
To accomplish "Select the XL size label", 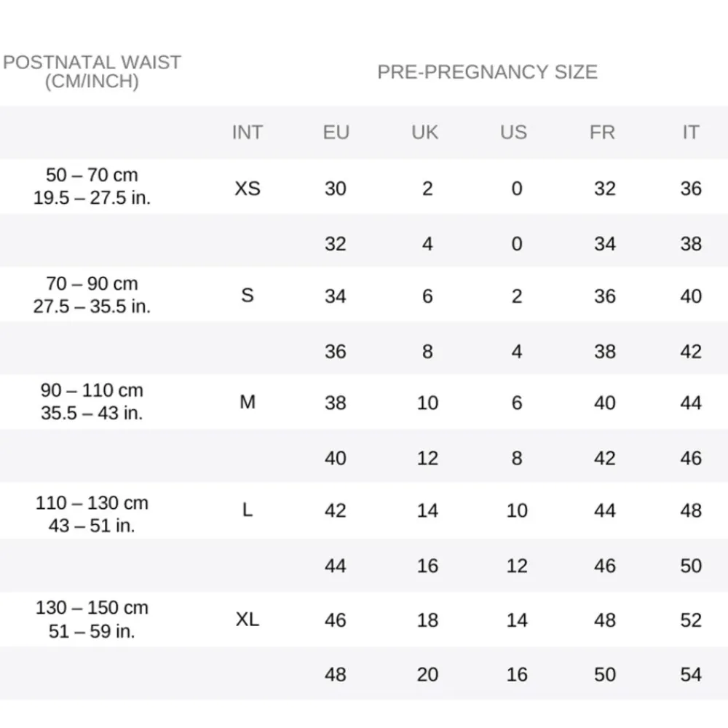I will point(248,620).
